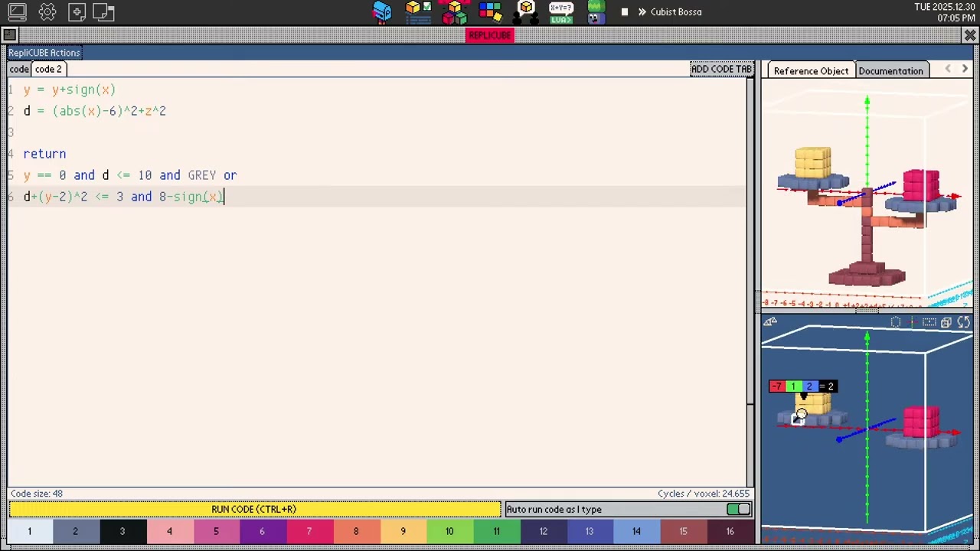Click the 'return' keyword on line 4
The width and height of the screenshot is (980, 551).
coord(44,154)
